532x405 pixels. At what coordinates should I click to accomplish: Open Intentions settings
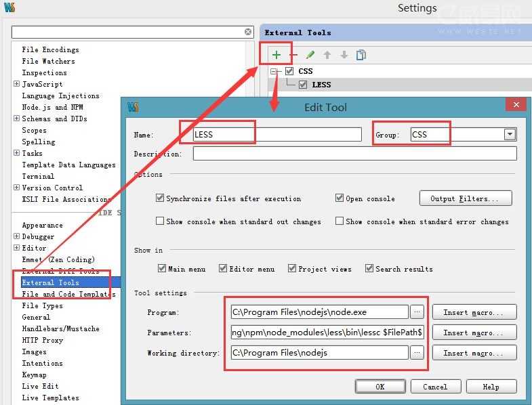click(x=43, y=363)
